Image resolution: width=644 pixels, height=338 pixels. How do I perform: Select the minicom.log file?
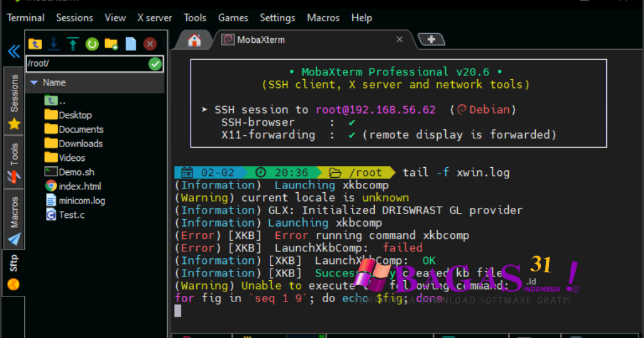74,200
